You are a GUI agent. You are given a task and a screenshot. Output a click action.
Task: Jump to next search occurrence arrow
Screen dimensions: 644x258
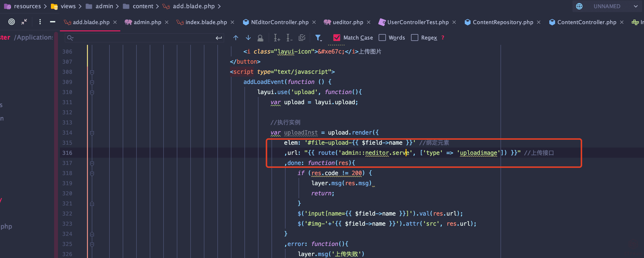(248, 38)
